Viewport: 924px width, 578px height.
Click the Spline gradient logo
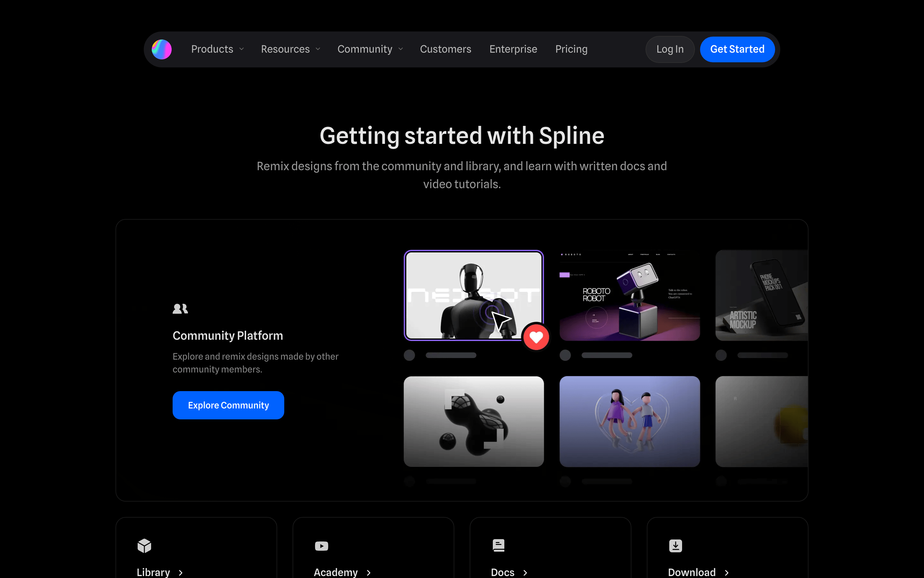(161, 49)
